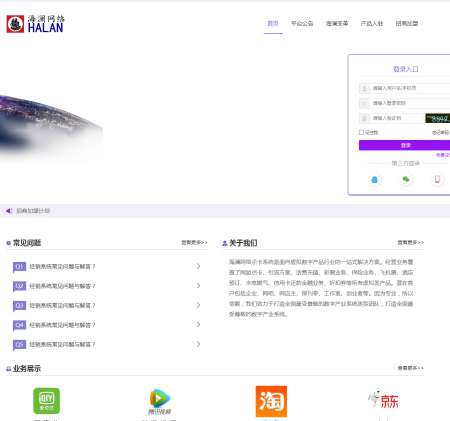Click the dark captcha code image
Screen dimensions: 450x421
[438, 118]
